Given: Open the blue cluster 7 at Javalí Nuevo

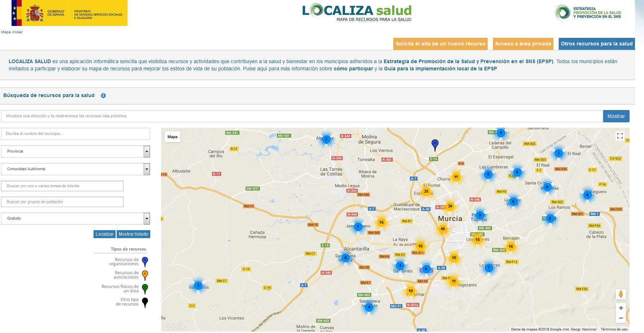Looking at the screenshot, I should point(358,227).
